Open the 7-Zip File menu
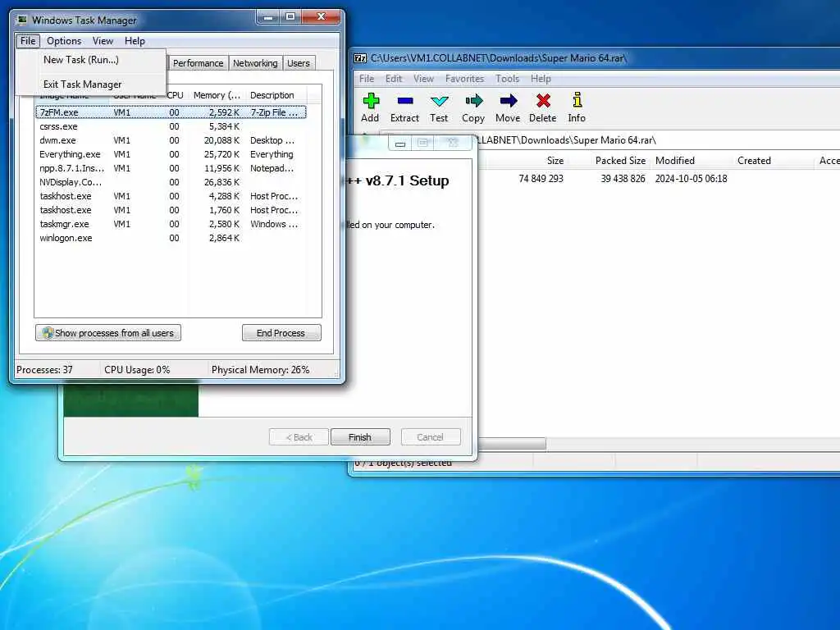This screenshot has height=630, width=840. click(367, 79)
